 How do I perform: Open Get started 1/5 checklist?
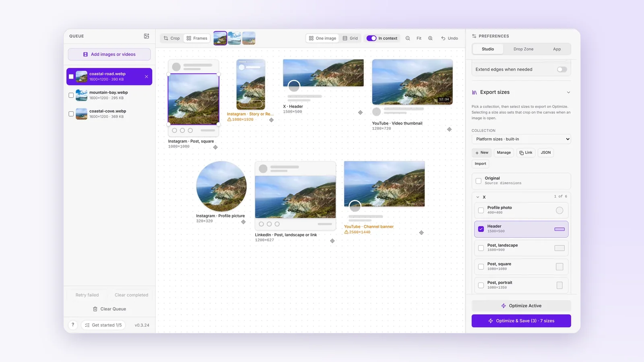coord(103,325)
